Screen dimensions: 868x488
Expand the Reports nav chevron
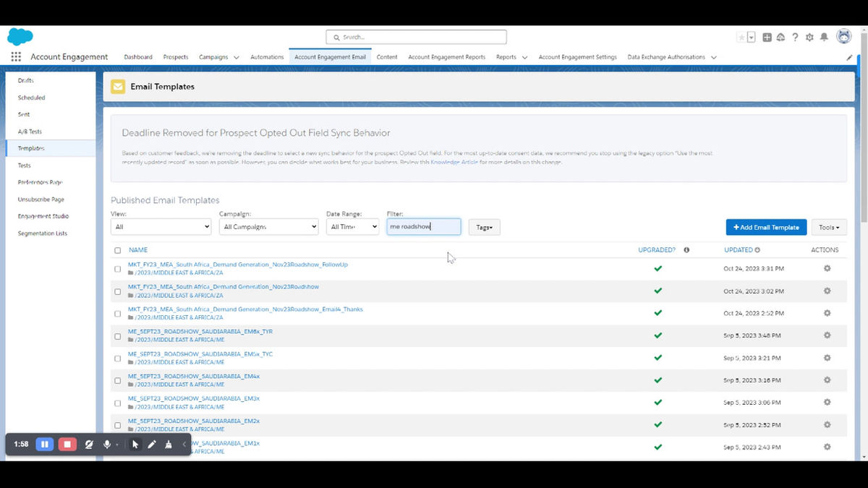click(524, 57)
